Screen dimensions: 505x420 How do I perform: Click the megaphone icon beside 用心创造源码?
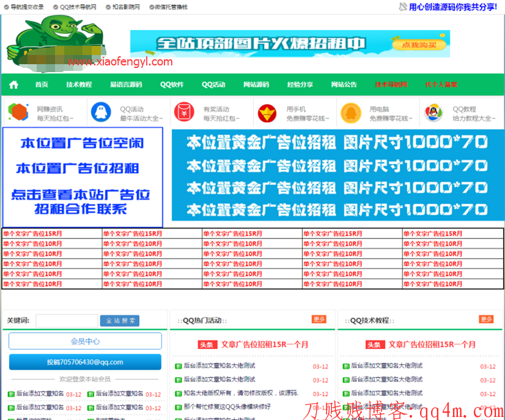(403, 7)
